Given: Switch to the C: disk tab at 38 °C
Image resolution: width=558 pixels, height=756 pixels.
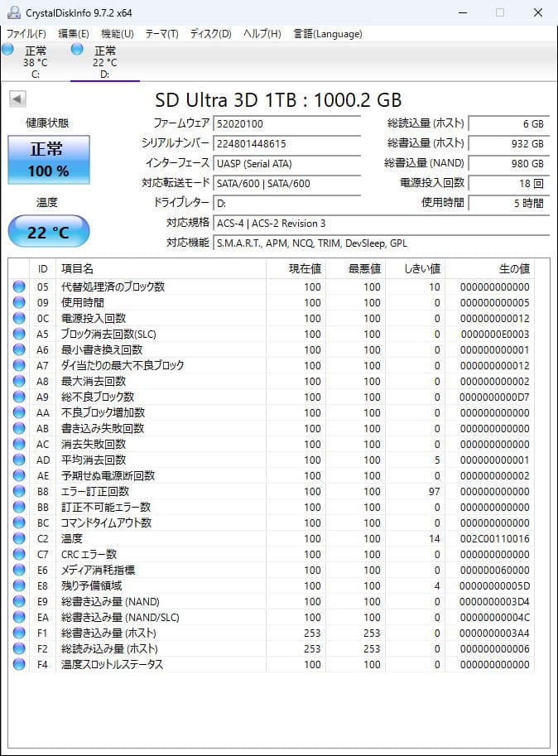Looking at the screenshot, I should tap(35, 62).
